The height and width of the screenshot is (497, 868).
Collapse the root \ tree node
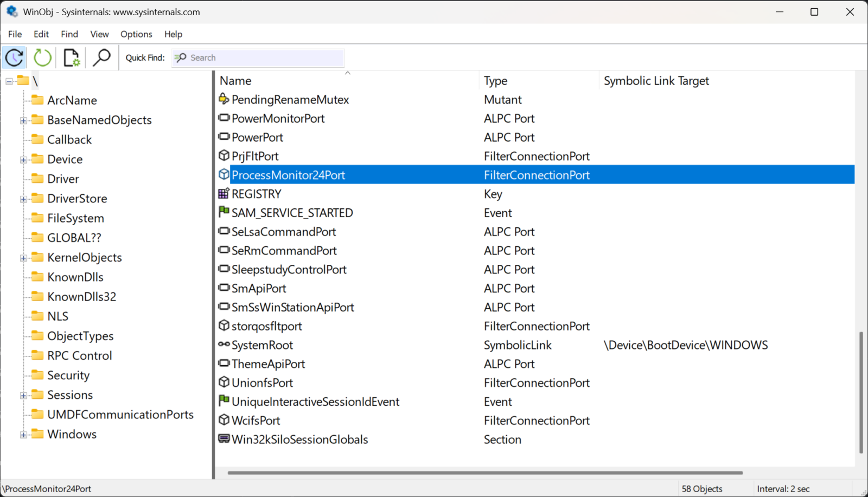click(x=9, y=81)
